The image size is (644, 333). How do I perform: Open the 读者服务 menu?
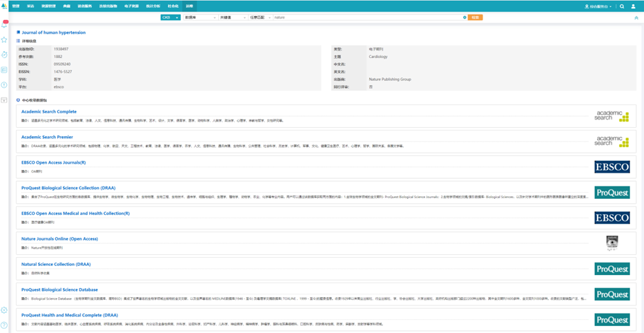85,7
